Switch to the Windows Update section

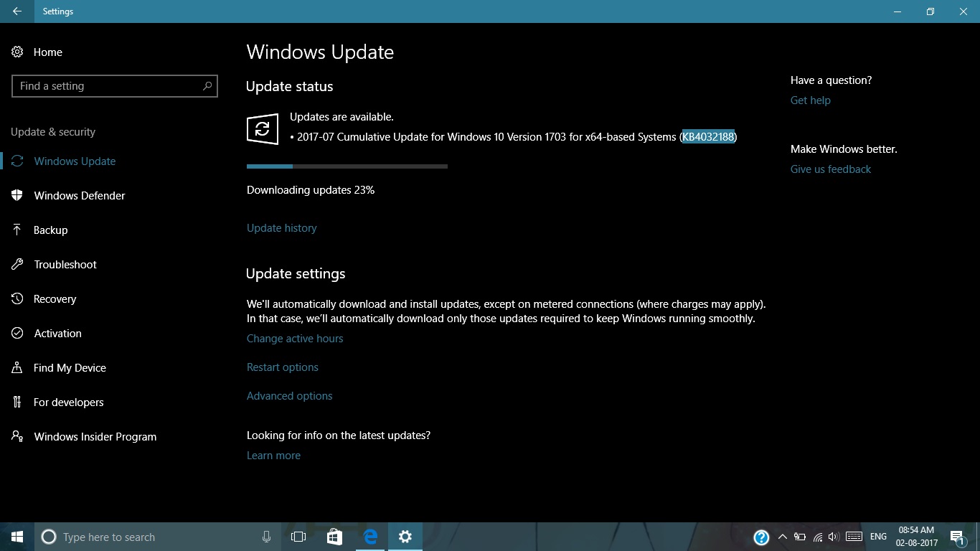[x=75, y=161]
